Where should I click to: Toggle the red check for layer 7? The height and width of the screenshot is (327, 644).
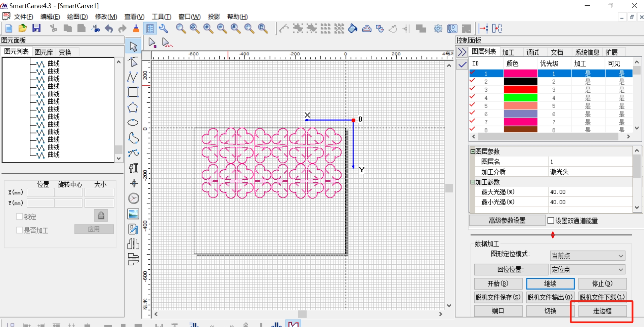click(x=472, y=121)
